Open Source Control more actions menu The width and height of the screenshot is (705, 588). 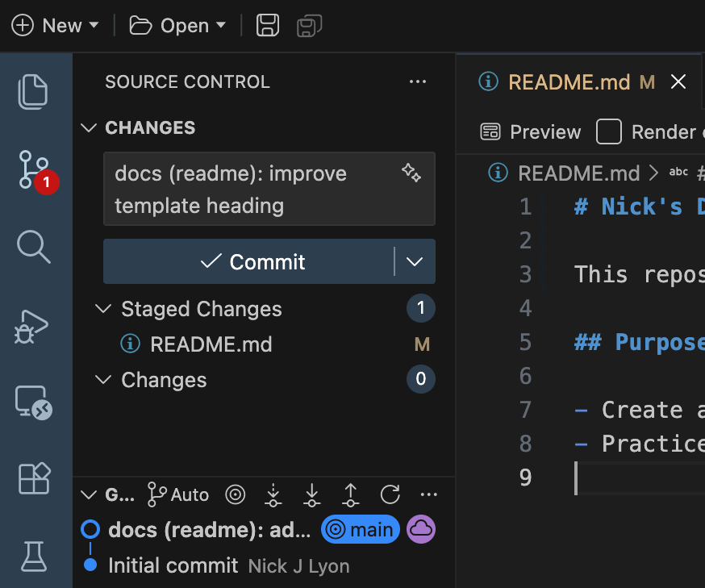(417, 81)
